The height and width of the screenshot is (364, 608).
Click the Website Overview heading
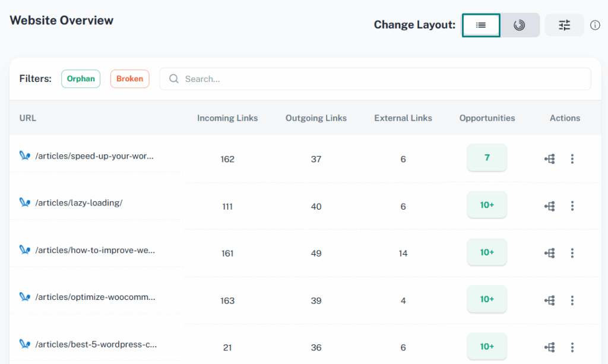click(x=61, y=20)
